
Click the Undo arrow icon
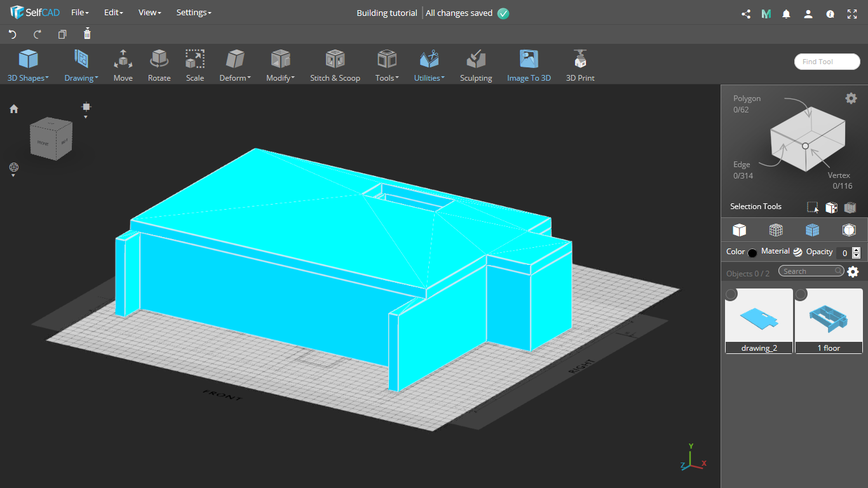(12, 34)
